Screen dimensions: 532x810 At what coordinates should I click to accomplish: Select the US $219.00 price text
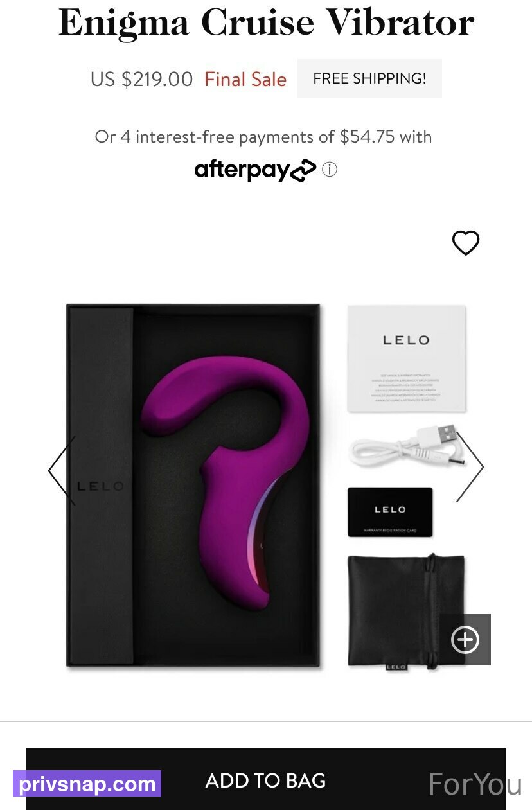pyautogui.click(x=141, y=80)
